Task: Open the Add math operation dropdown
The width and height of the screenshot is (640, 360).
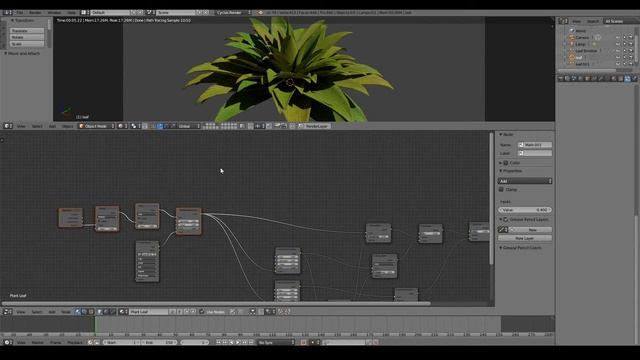Action: point(525,181)
